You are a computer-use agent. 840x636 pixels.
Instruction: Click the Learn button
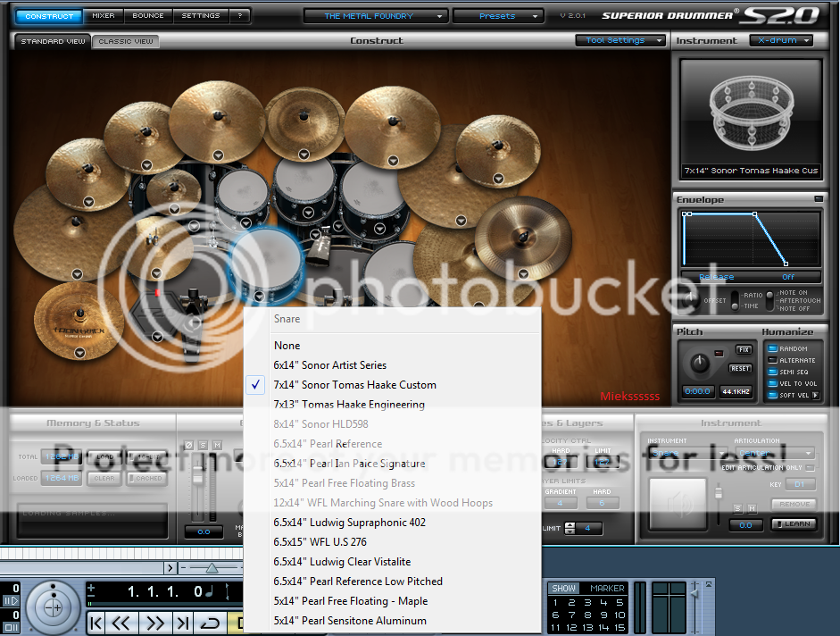coord(794,524)
